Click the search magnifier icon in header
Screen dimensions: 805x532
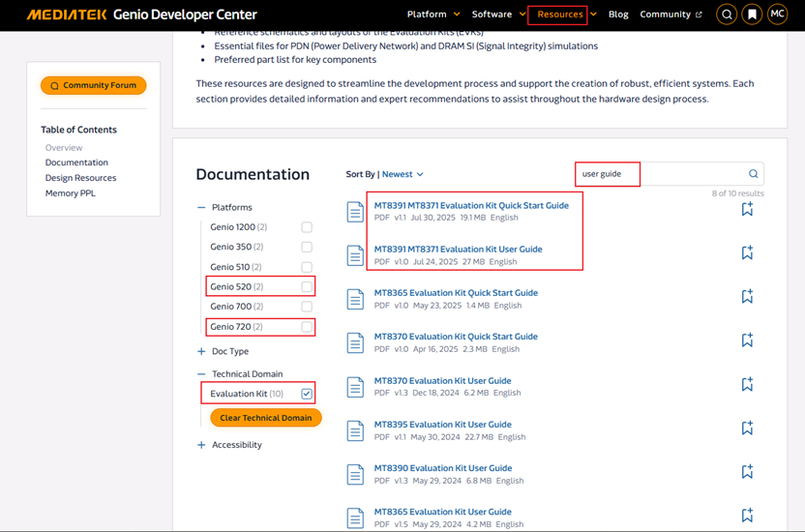point(727,15)
